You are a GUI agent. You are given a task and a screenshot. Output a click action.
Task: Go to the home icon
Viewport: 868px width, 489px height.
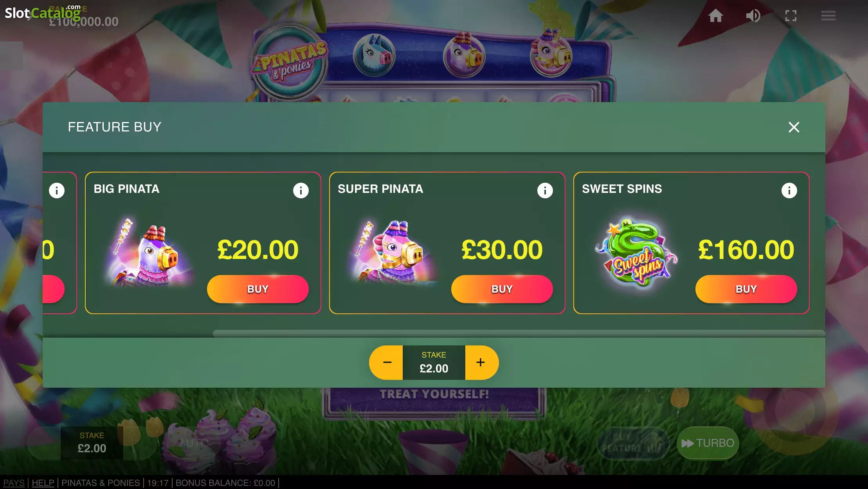click(715, 16)
